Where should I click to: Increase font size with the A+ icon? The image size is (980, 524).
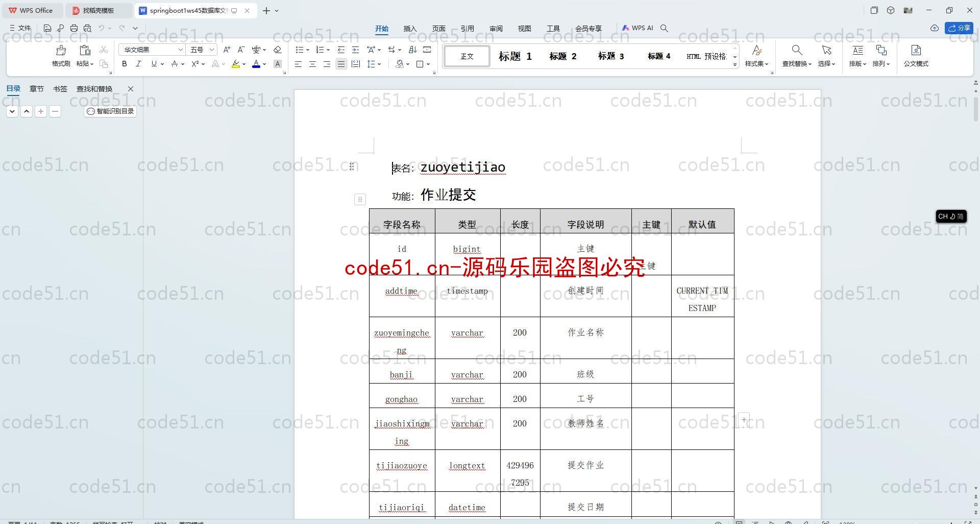tap(227, 50)
